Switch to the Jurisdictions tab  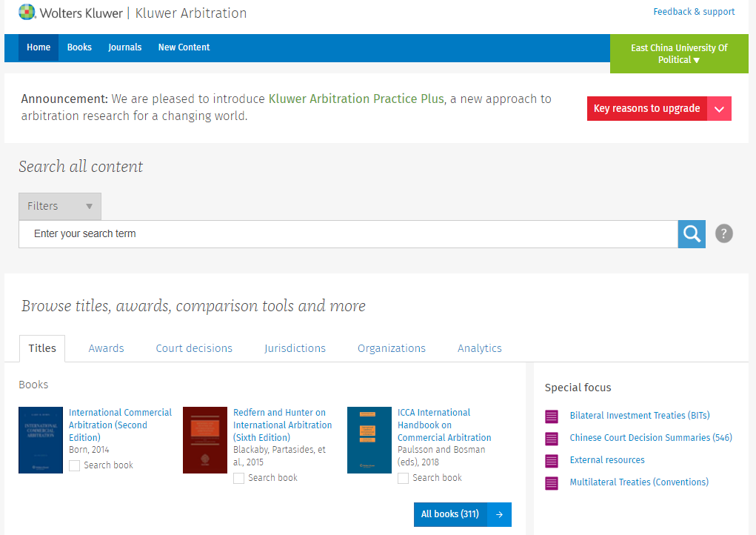click(x=295, y=348)
